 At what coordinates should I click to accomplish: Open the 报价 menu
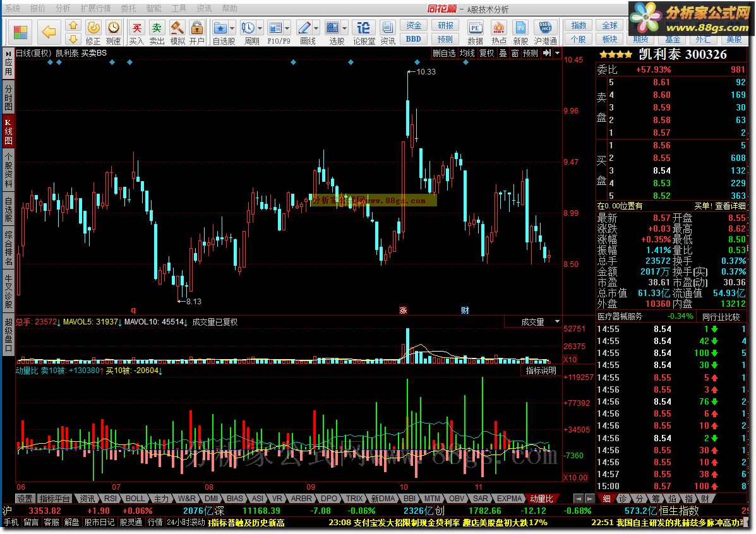pos(38,8)
